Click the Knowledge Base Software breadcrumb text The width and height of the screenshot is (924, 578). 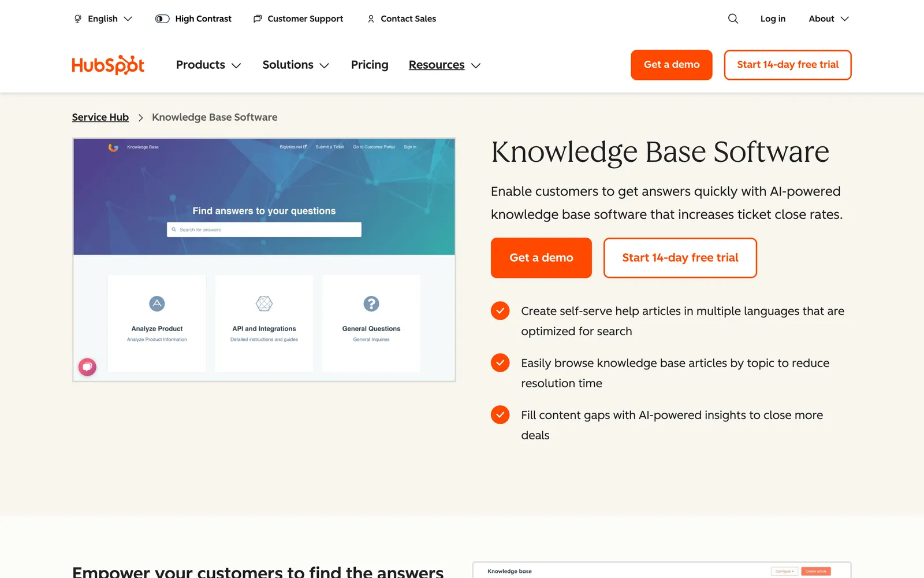click(x=215, y=117)
